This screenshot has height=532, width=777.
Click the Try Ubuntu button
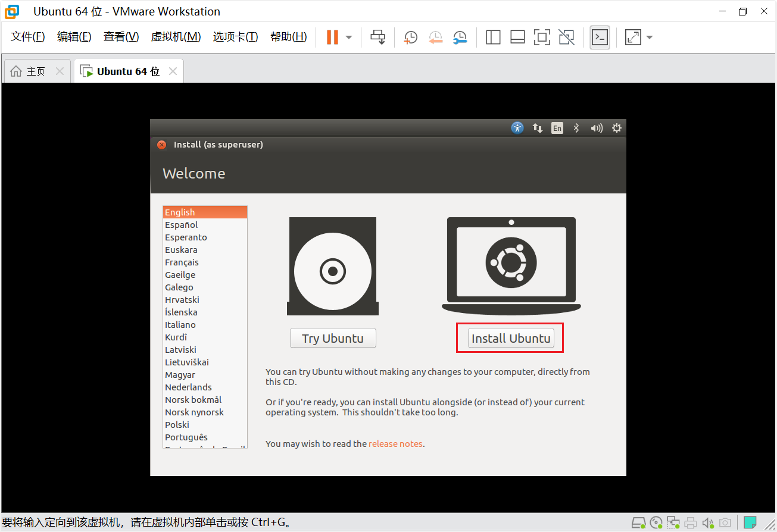[x=333, y=338]
